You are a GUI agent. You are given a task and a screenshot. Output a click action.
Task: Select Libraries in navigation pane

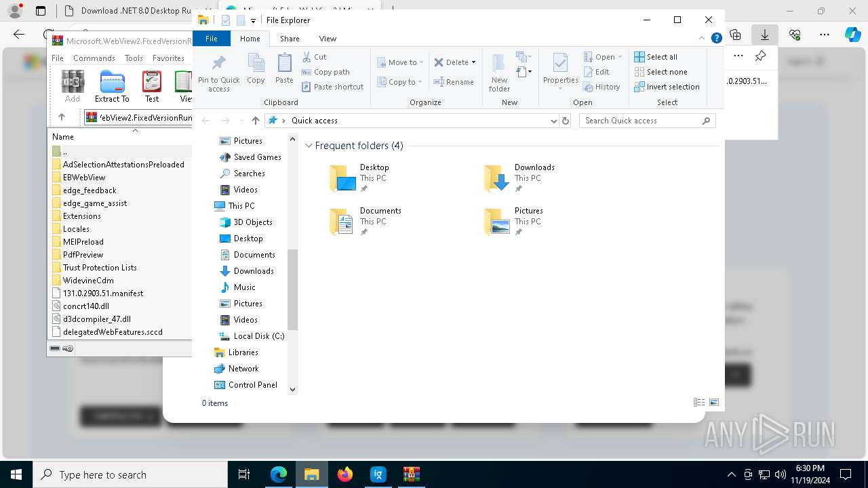point(237,352)
